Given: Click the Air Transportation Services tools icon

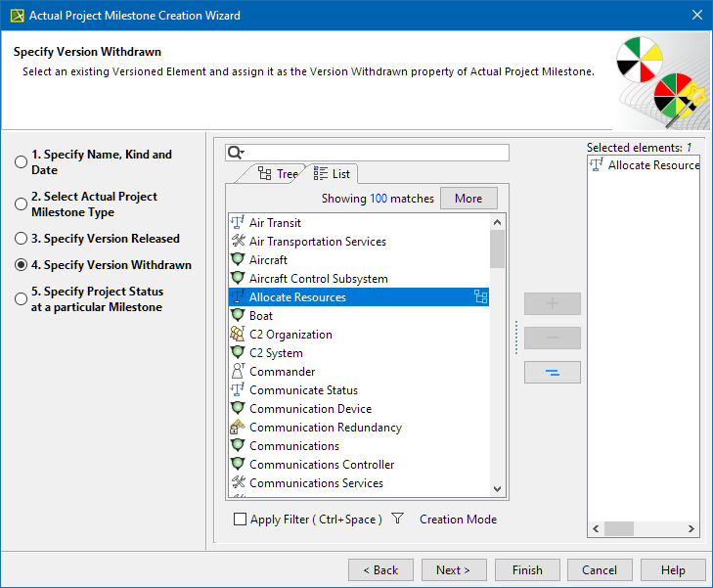Looking at the screenshot, I should [x=238, y=242].
